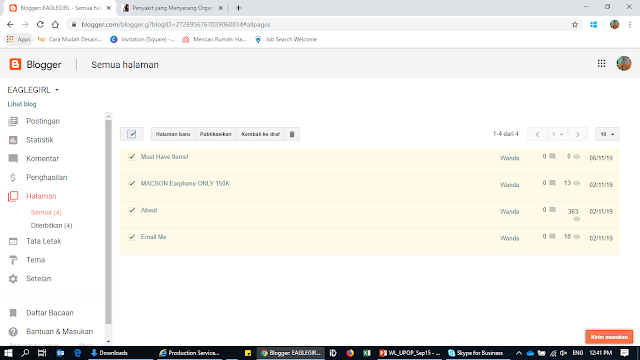The height and width of the screenshot is (360, 640).
Task: Click the Bantuan & Masukan help icon
Action: (x=13, y=332)
